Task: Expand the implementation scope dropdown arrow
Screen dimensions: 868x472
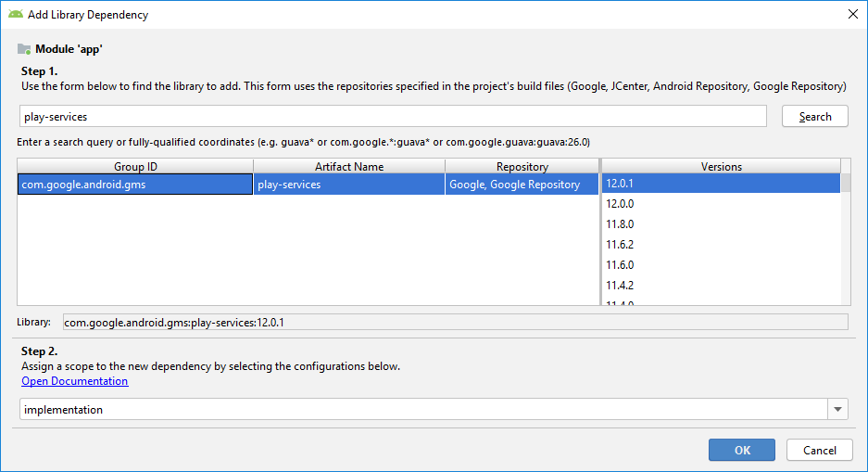Action: click(837, 410)
